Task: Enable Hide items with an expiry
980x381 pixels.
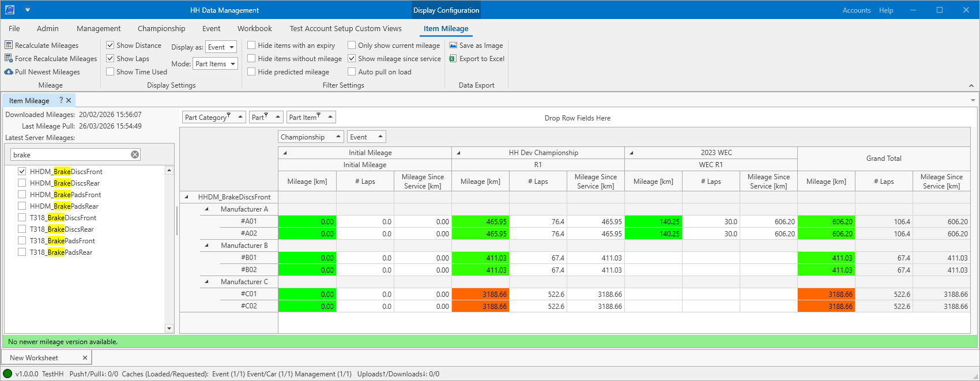Action: [x=251, y=45]
